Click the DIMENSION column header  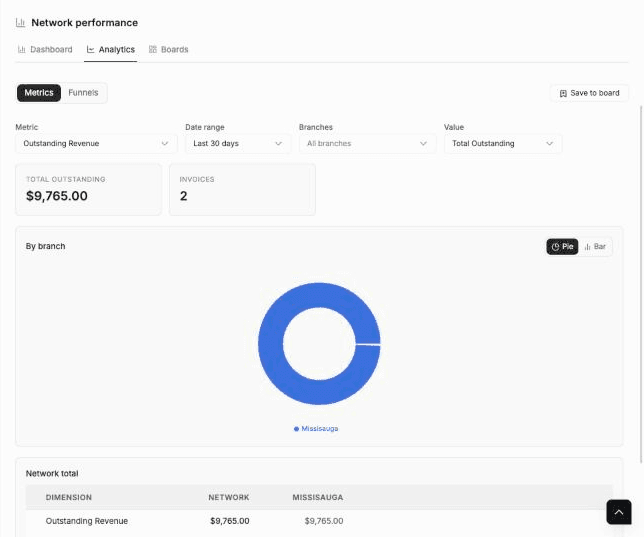pos(69,498)
